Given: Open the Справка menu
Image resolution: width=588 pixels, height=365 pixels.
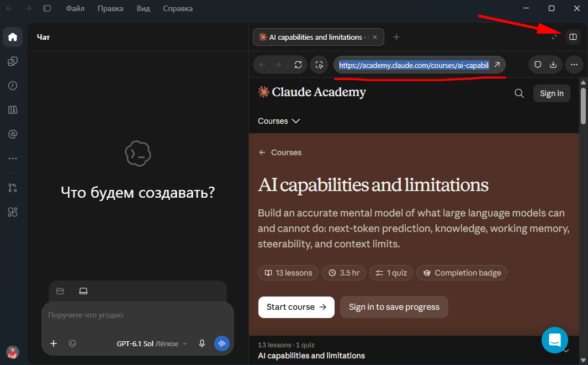Looking at the screenshot, I should pyautogui.click(x=178, y=8).
